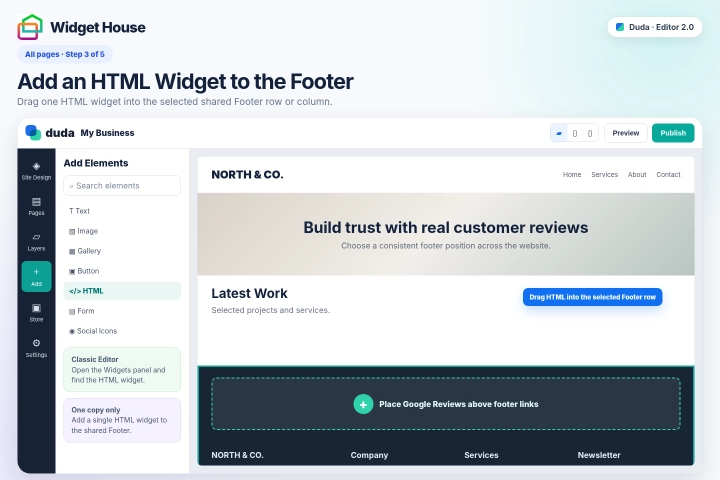Click the Duda Editor 2.0 badge
Image resolution: width=720 pixels, height=480 pixels.
coord(655,27)
